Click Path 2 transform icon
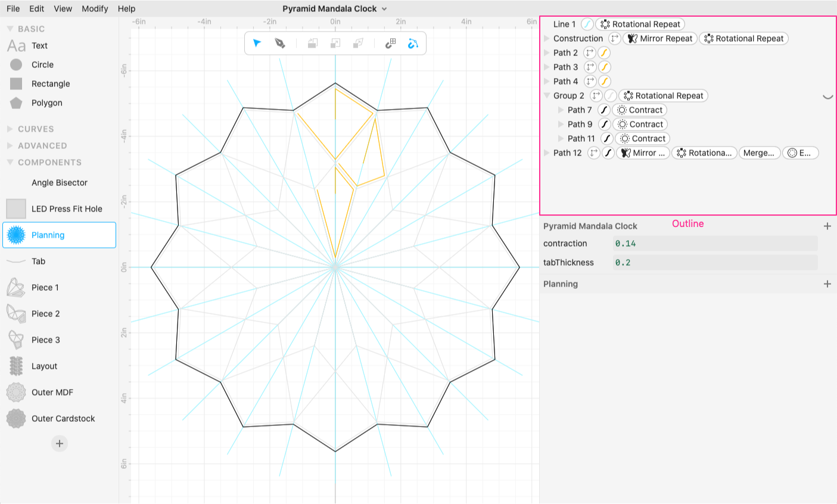837x504 pixels. [x=590, y=52]
